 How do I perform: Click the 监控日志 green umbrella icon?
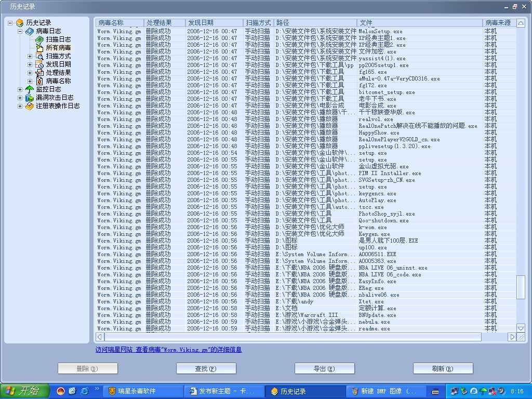tap(30, 89)
